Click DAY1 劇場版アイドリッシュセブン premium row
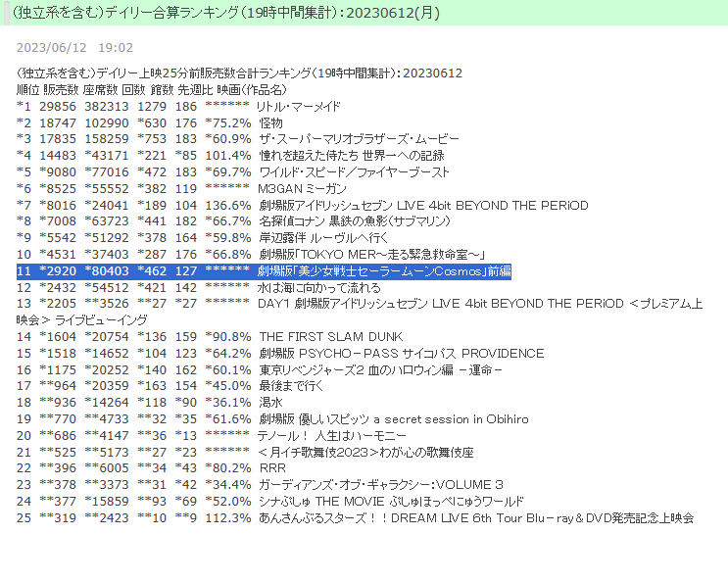 [360, 304]
